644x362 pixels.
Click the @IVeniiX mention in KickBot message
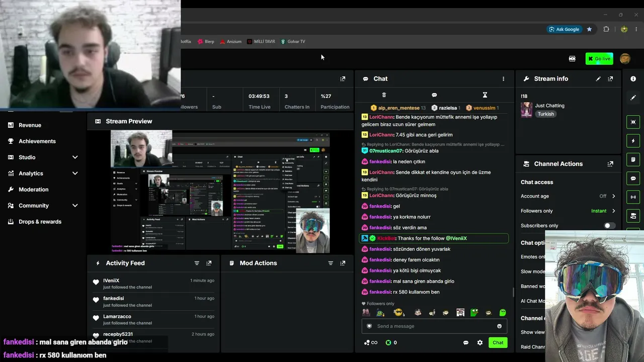click(x=456, y=238)
